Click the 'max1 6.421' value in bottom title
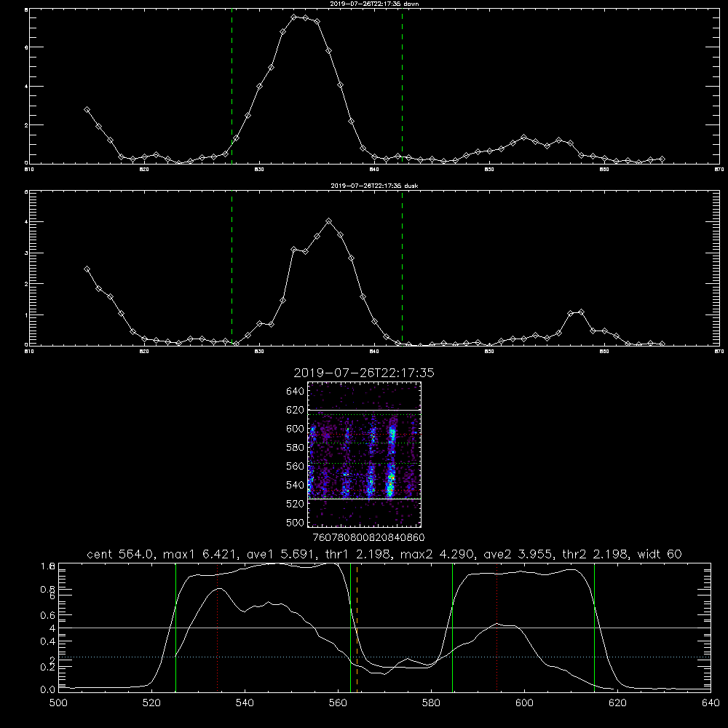728x728 pixels. (x=200, y=554)
